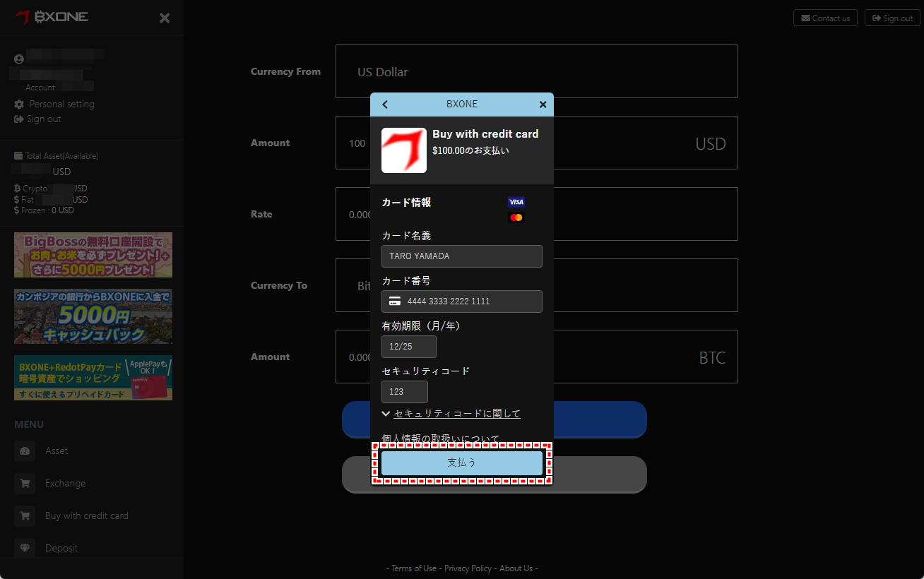924x579 pixels.
Task: Click the BXONE logo in sidebar
Action: (52, 17)
